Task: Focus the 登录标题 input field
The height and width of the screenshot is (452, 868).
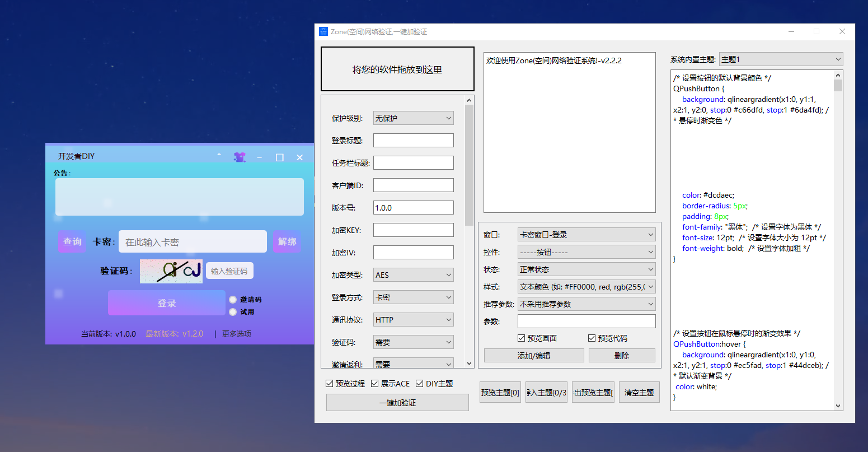Action: tap(414, 141)
